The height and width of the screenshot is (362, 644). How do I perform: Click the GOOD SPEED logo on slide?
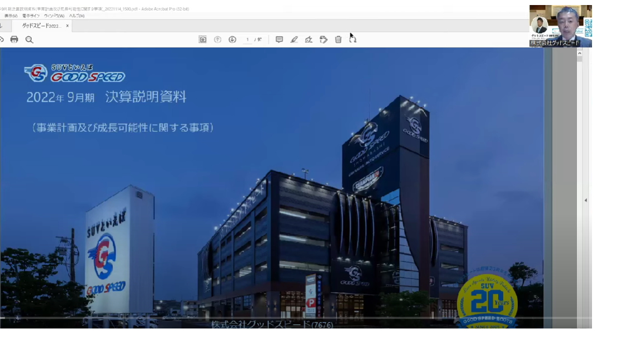pos(74,73)
